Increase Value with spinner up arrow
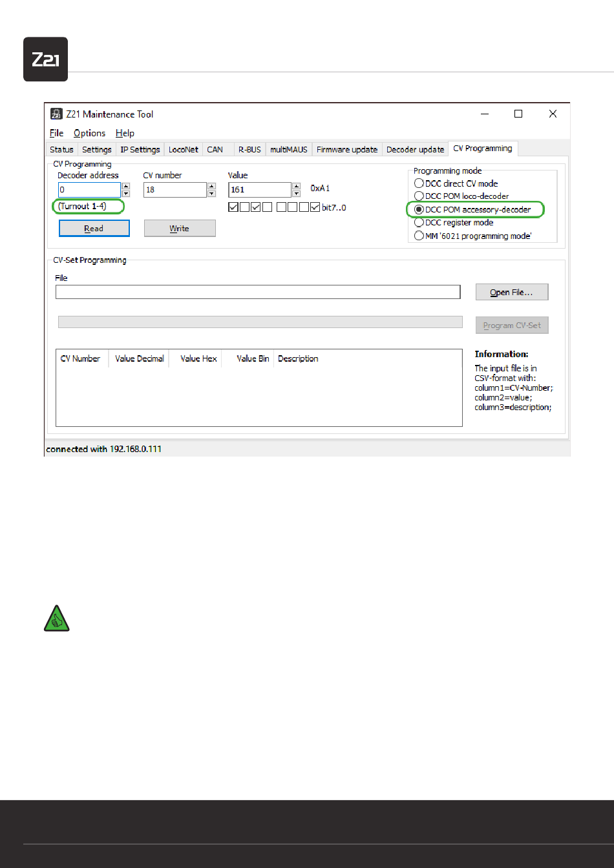614x868 pixels. click(296, 186)
